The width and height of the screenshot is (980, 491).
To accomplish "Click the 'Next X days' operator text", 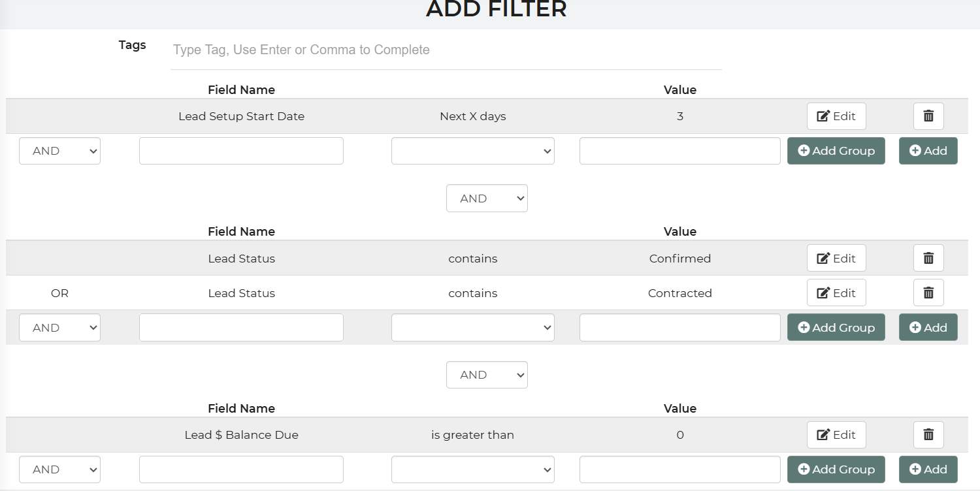I will (x=473, y=116).
